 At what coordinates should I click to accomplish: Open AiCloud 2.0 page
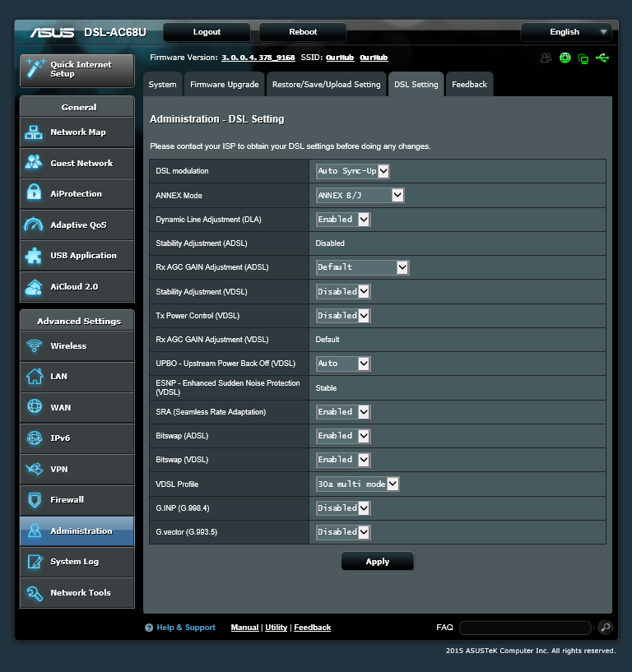click(77, 287)
